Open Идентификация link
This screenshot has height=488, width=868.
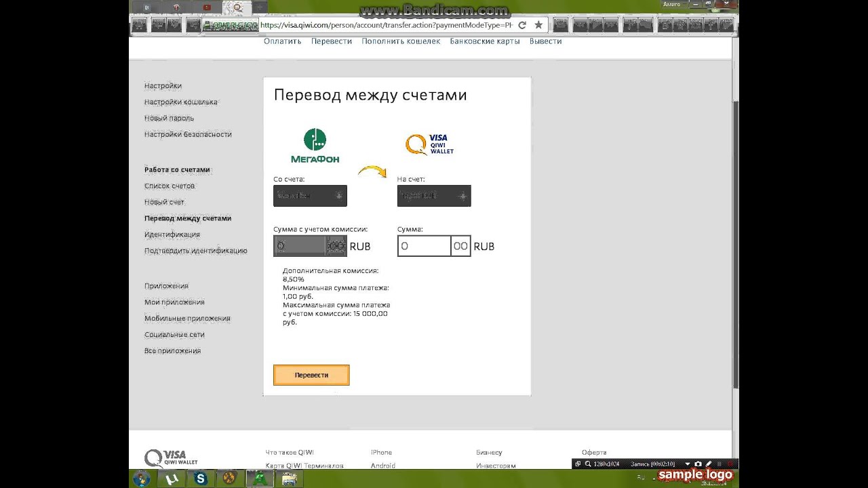pyautogui.click(x=172, y=235)
